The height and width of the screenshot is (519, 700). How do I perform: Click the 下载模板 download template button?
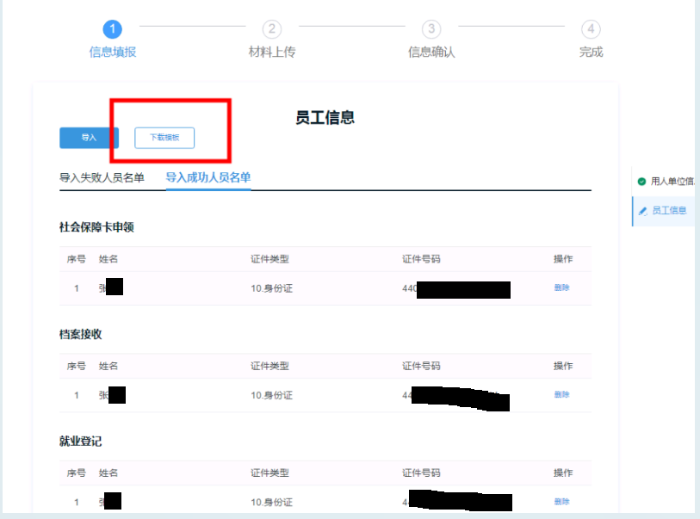[x=164, y=137]
